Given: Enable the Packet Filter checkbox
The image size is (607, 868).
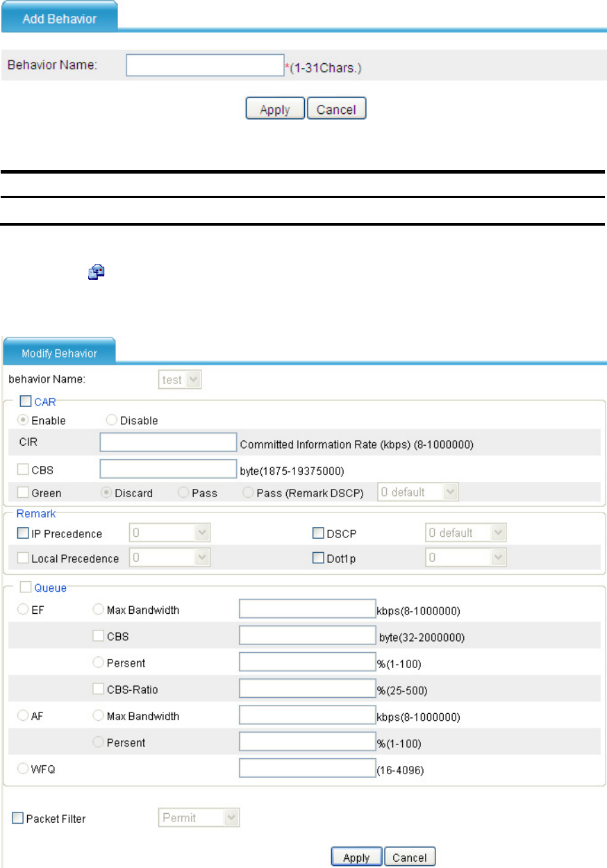Looking at the screenshot, I should 17,819.
